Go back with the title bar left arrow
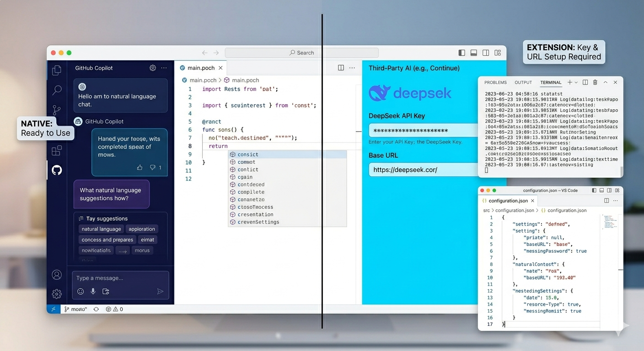The height and width of the screenshot is (351, 644). pyautogui.click(x=205, y=53)
